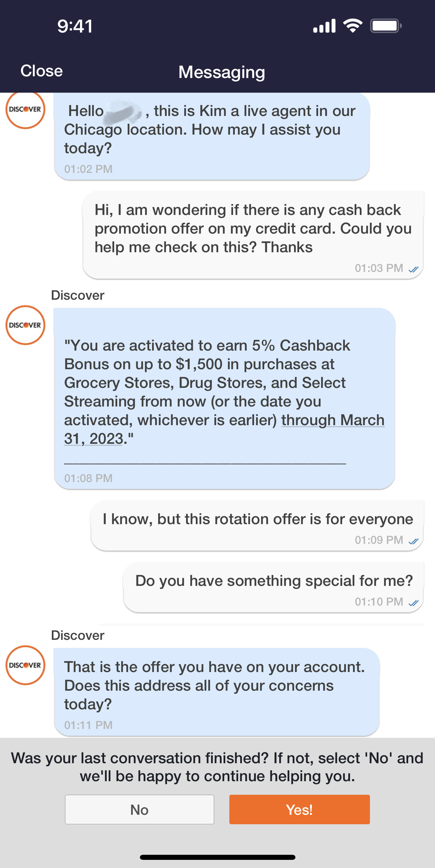Tap the cellular signal bars icon
The height and width of the screenshot is (868, 435).
(x=324, y=26)
